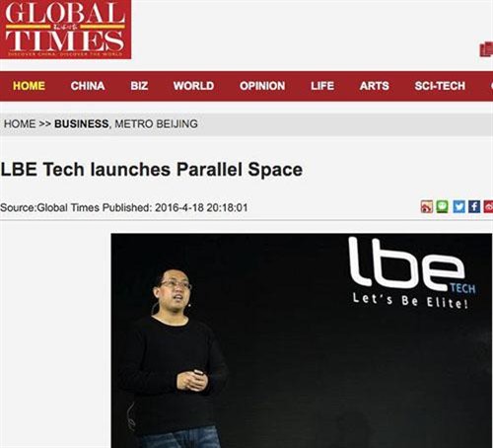Viewport: 493px width, 448px height.
Task: Select WORLD in the navigation bar
Action: (193, 86)
